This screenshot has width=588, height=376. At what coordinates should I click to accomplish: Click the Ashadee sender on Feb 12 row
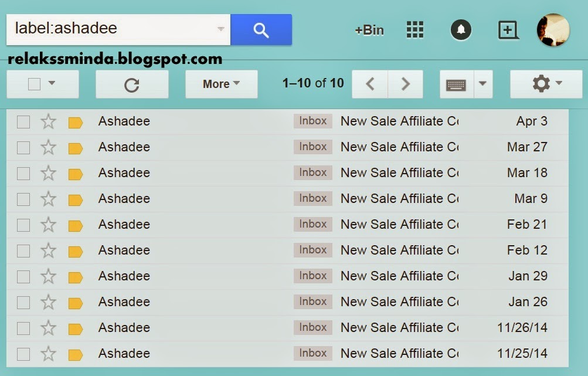tap(124, 250)
